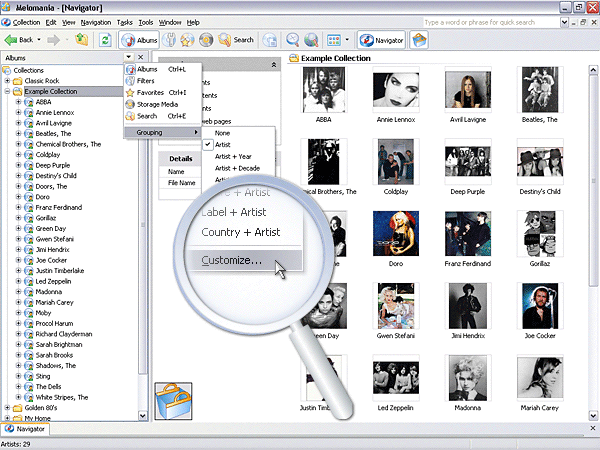Choose Favorites in the dropdown menu
600x450 pixels.
point(163,93)
